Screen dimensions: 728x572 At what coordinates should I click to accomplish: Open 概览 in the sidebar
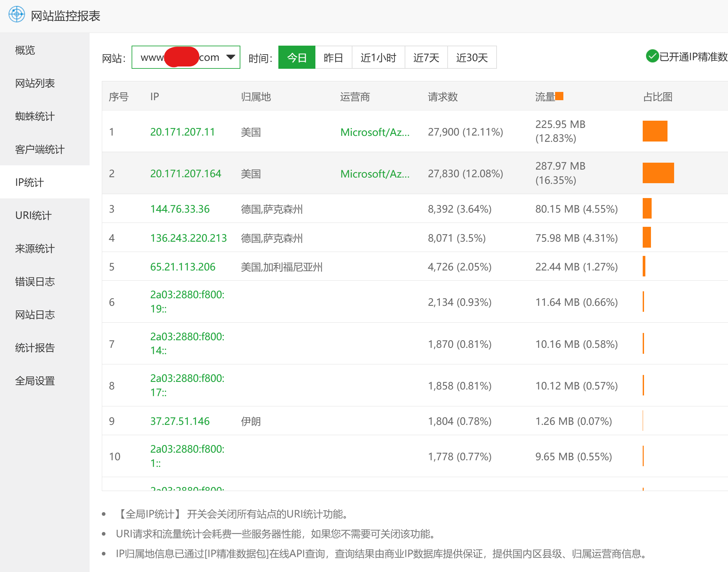pyautogui.click(x=45, y=50)
